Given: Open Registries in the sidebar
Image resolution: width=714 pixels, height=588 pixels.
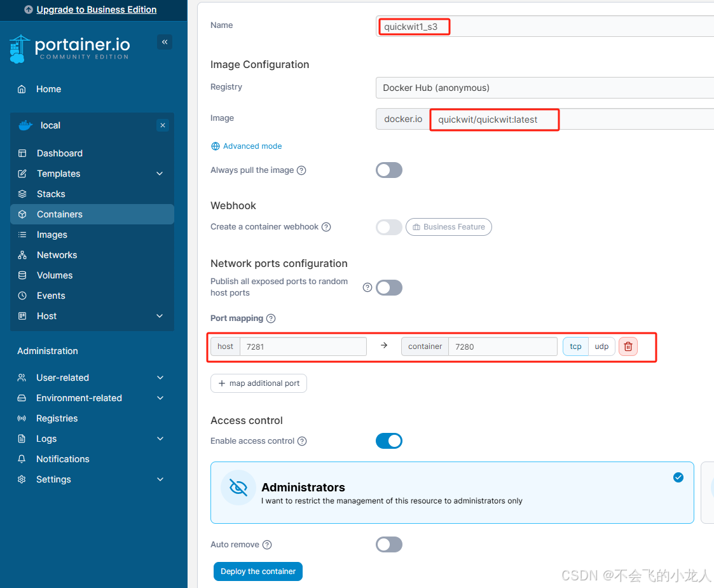Looking at the screenshot, I should (x=57, y=418).
